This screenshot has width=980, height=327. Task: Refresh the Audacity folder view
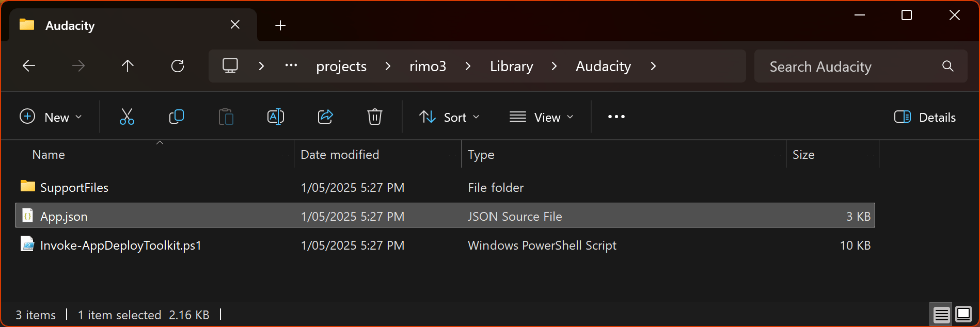click(x=178, y=66)
